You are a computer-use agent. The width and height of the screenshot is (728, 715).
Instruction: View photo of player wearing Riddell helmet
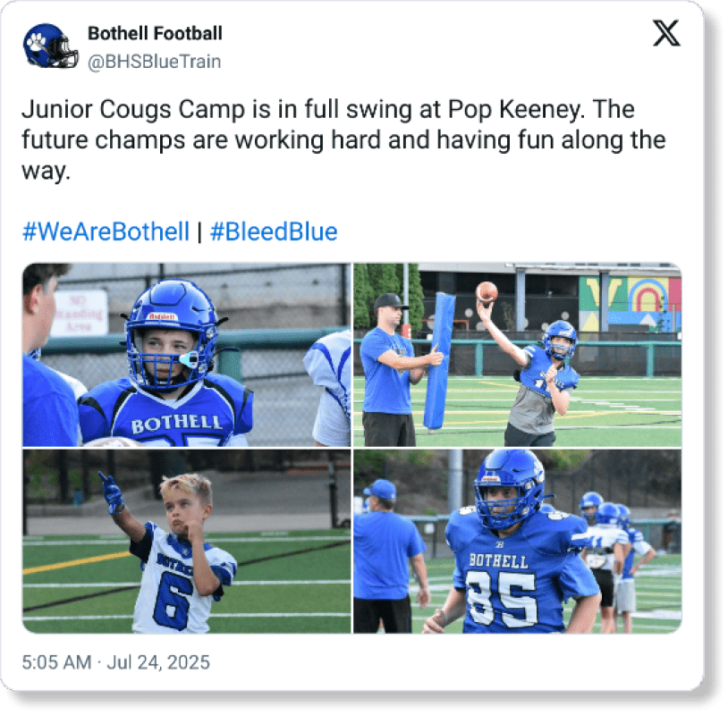click(x=187, y=355)
